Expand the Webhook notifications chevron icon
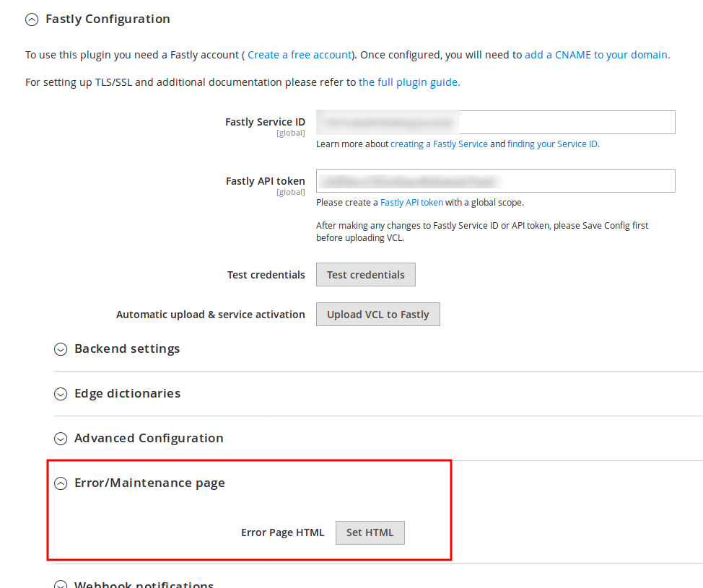The height and width of the screenshot is (588, 703). coord(61,585)
